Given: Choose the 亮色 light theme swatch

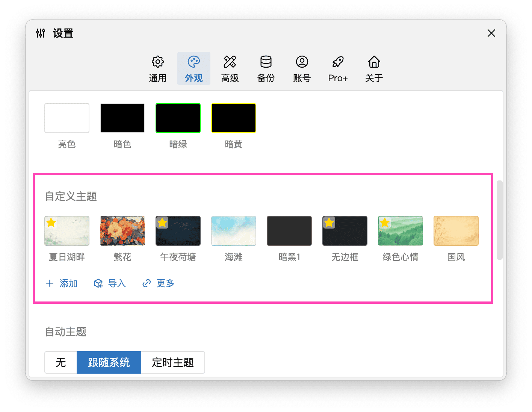Looking at the screenshot, I should [67, 118].
